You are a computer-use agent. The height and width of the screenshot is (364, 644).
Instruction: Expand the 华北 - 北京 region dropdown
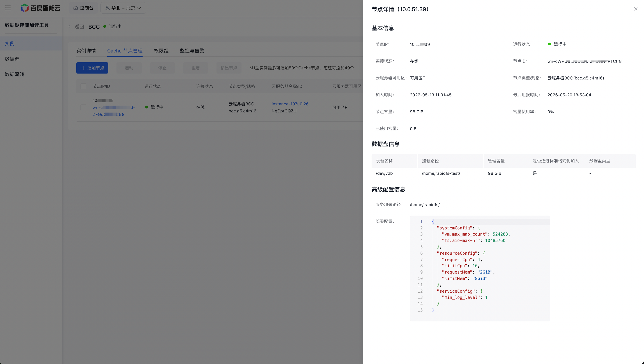coord(123,8)
